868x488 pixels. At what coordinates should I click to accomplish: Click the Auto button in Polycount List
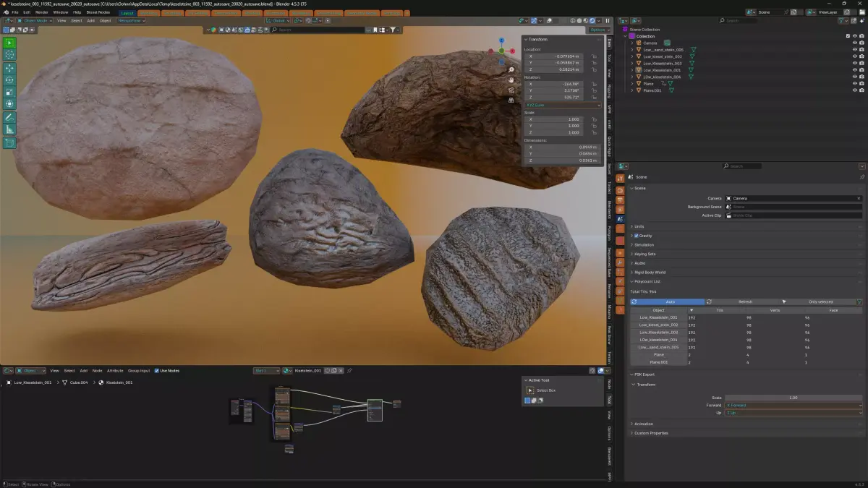pyautogui.click(x=671, y=301)
